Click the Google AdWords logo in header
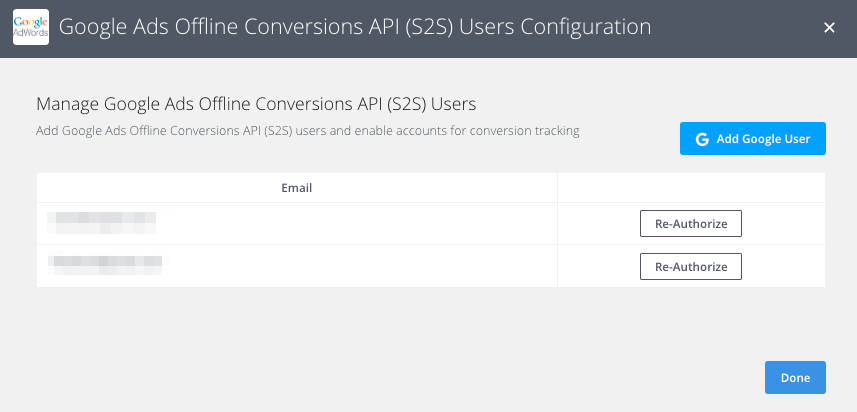 coord(31,27)
